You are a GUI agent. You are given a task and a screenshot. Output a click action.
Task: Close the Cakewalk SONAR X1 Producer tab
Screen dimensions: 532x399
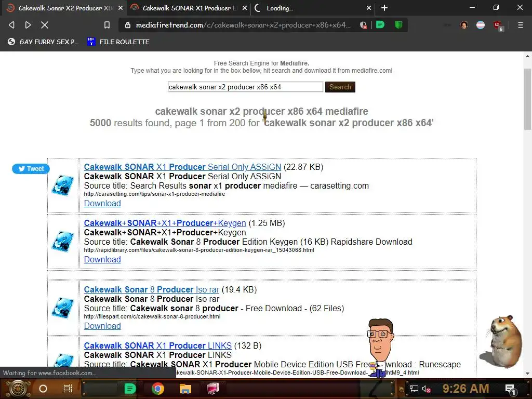coord(245,8)
